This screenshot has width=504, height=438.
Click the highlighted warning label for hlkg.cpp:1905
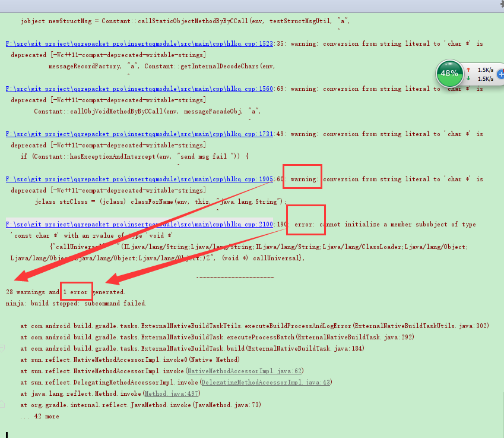[302, 177]
